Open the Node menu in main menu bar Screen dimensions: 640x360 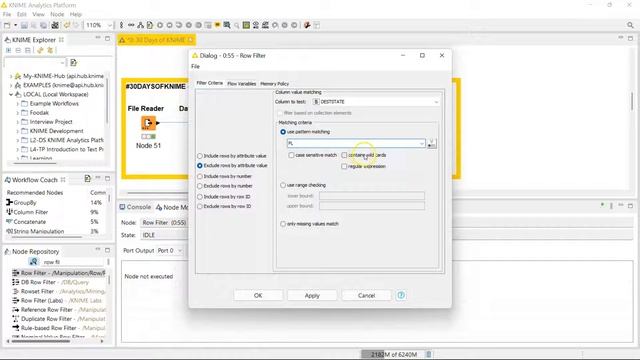point(57,14)
